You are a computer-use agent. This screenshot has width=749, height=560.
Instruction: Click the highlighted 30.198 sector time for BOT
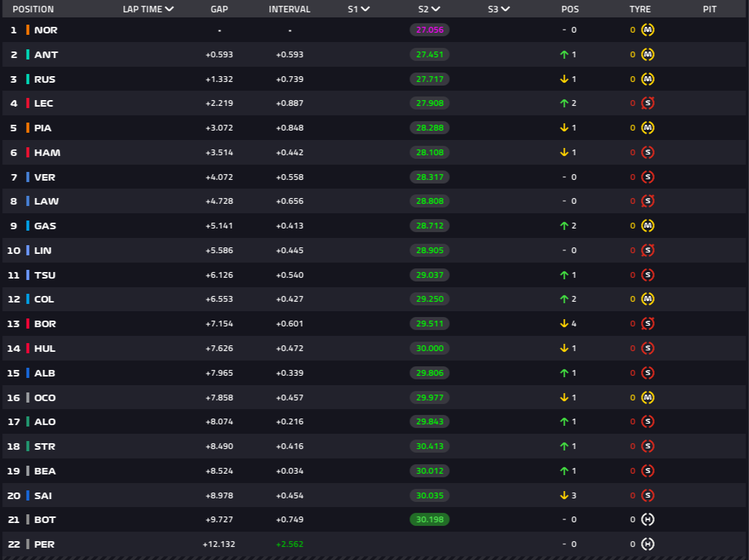[x=430, y=519]
